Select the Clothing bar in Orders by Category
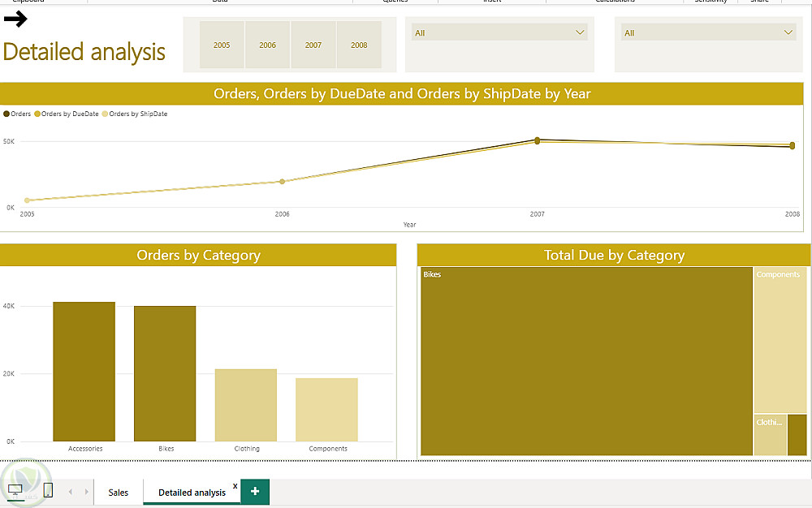The width and height of the screenshot is (812, 508). coord(246,405)
